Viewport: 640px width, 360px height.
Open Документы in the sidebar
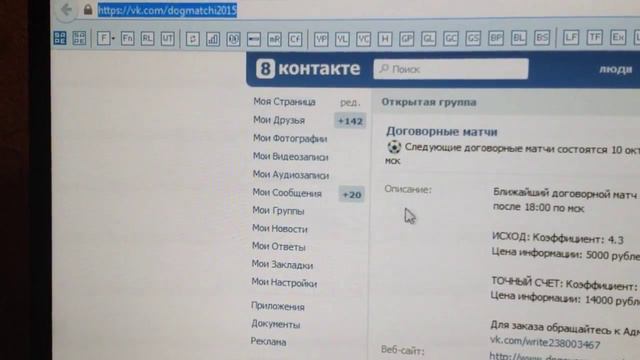276,324
